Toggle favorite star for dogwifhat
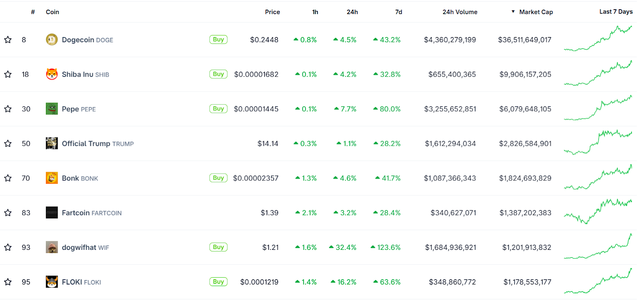644x301 pixels. [8, 247]
